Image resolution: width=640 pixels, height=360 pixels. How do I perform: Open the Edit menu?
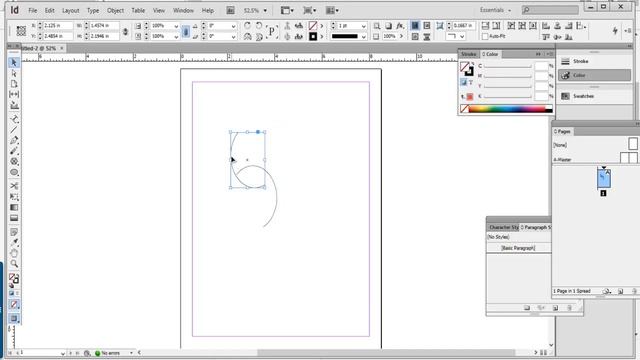(x=49, y=10)
